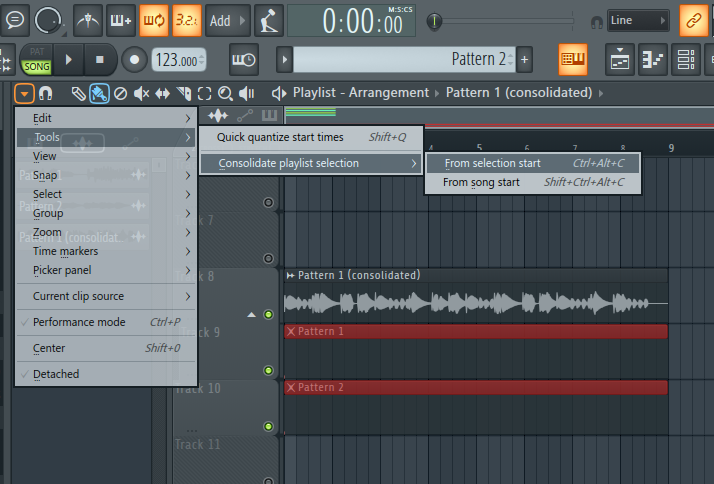
Task: Click the Playlist - Arrangement breadcrumb
Action: coord(361,93)
